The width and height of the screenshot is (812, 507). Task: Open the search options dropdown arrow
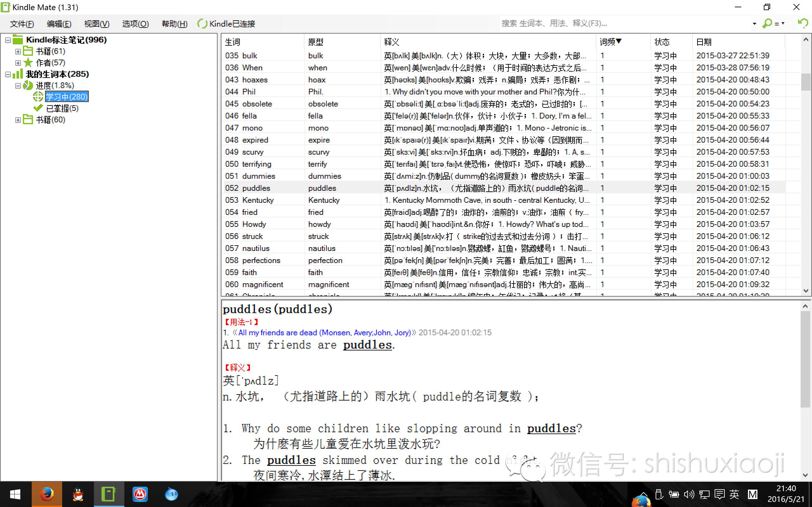(755, 23)
